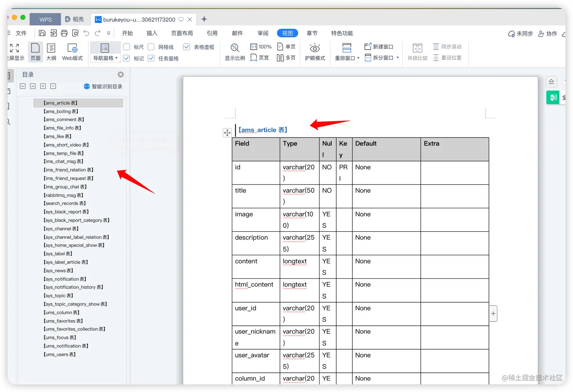Switch to Insert (插入) tab
573x392 pixels.
152,33
